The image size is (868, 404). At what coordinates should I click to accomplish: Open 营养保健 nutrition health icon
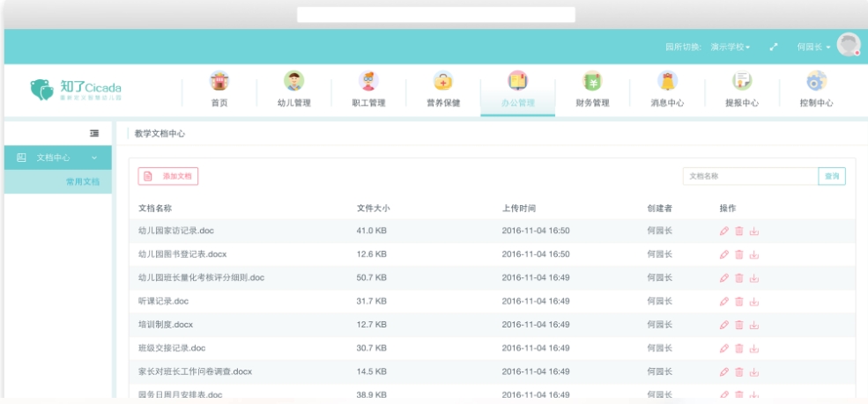[x=443, y=82]
